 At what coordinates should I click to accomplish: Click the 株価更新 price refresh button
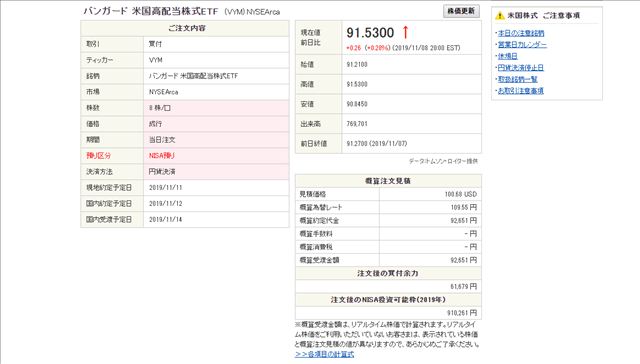(461, 11)
